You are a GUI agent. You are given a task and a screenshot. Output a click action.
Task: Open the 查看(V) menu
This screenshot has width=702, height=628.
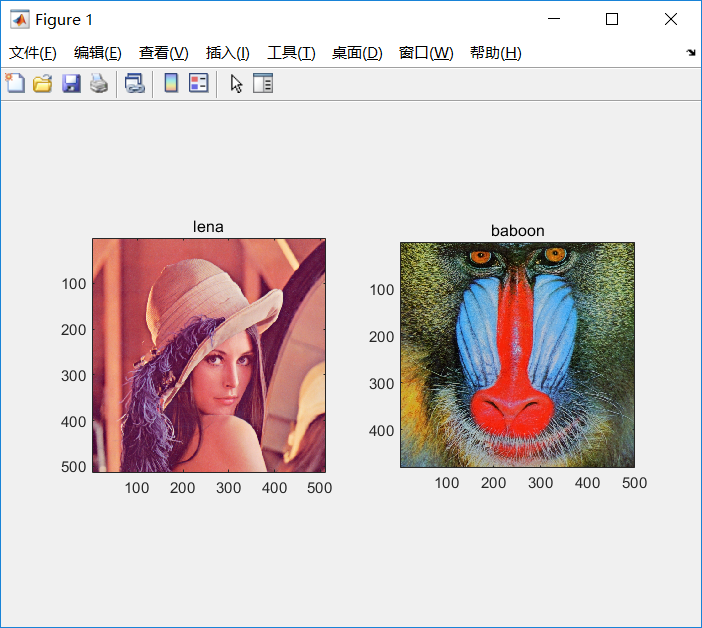tap(163, 53)
